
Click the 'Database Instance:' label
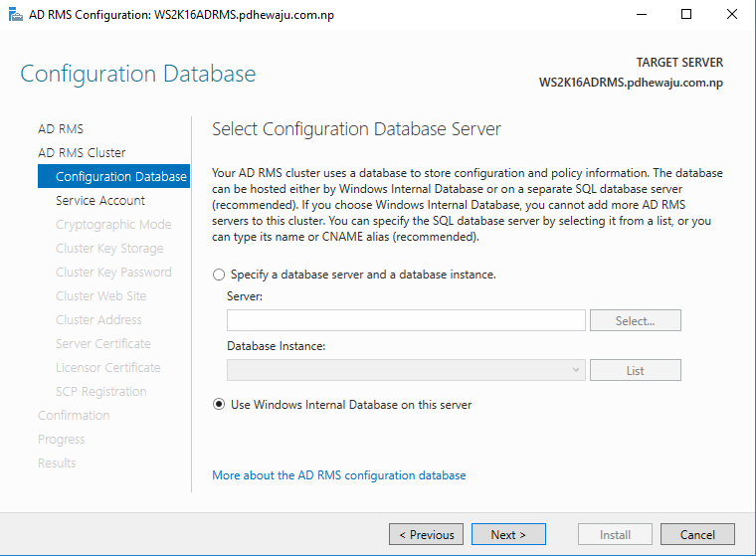[277, 346]
